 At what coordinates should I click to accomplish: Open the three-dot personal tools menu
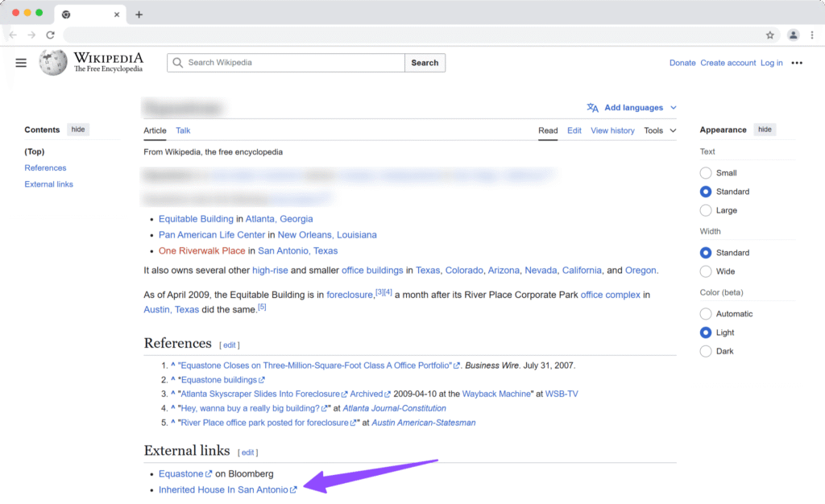pos(797,63)
